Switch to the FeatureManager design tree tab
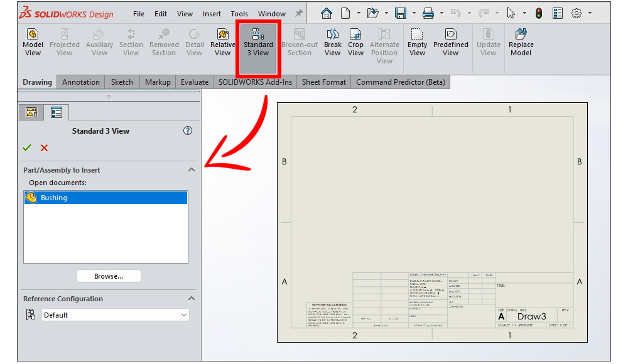Screen dimensions: 628x364 click(x=31, y=112)
